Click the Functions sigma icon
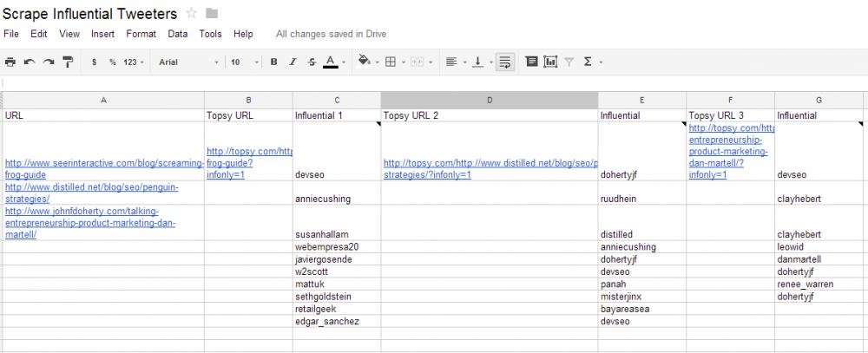Screen dimensions: 868x353 coord(589,62)
